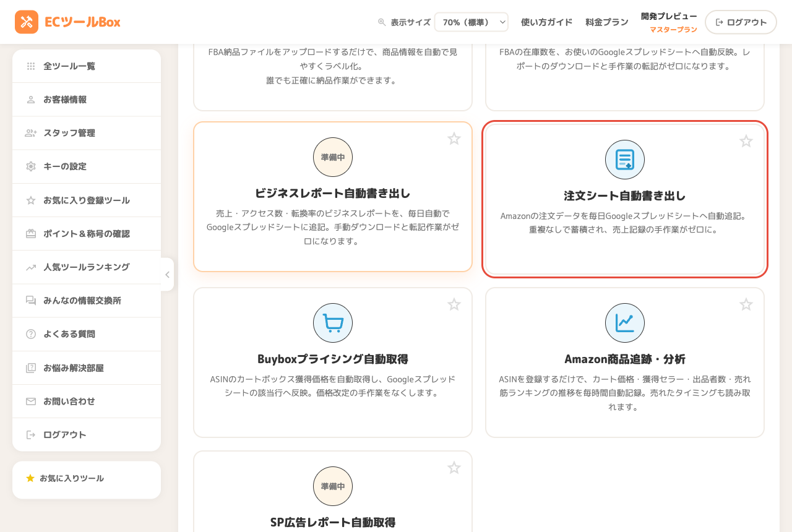The image size is (792, 532).
Task: Click the magnifier icon beside 表示サイズ
Action: point(382,22)
